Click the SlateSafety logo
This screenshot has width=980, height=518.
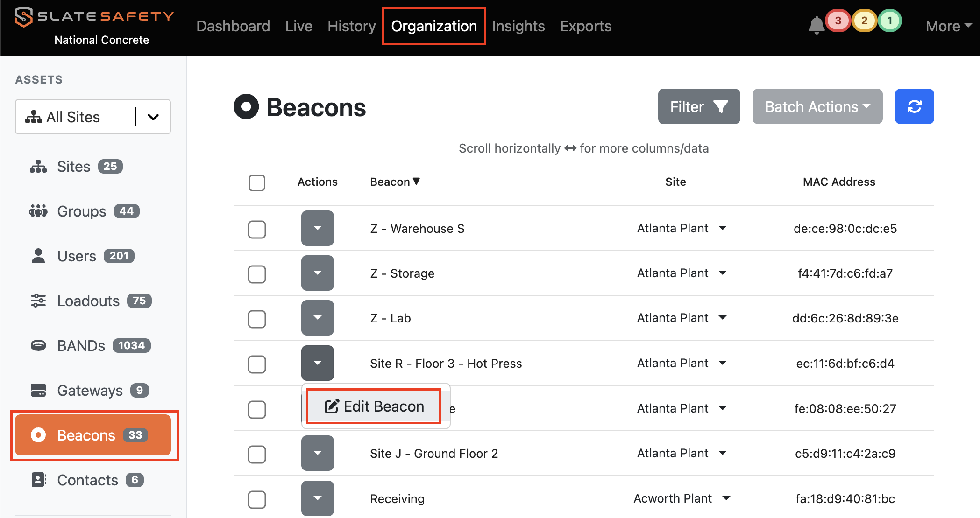(93, 17)
